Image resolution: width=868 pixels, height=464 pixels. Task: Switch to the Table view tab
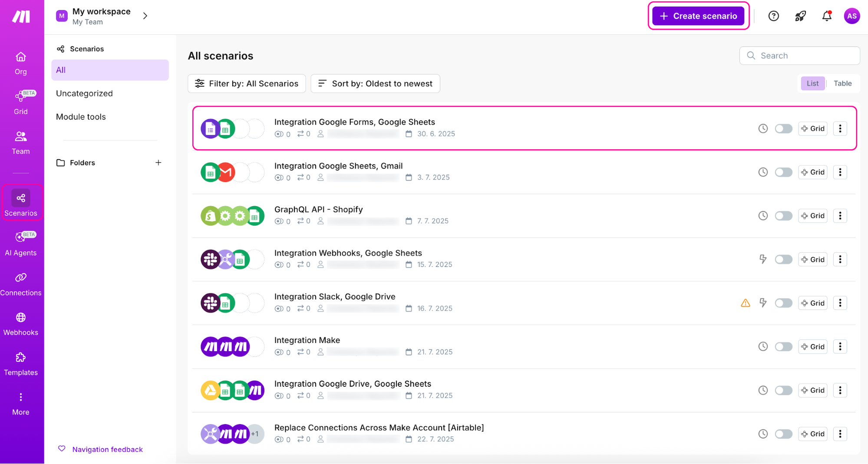(842, 83)
